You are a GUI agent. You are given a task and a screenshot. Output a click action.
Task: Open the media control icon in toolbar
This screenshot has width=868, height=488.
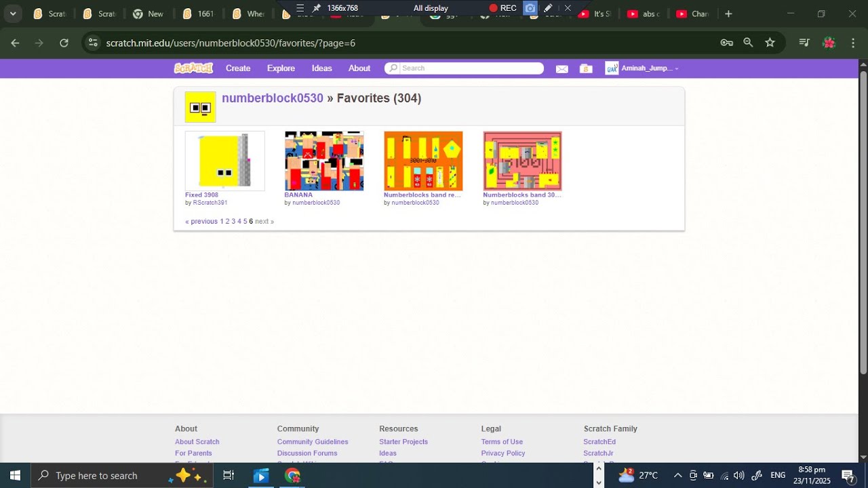tap(804, 43)
